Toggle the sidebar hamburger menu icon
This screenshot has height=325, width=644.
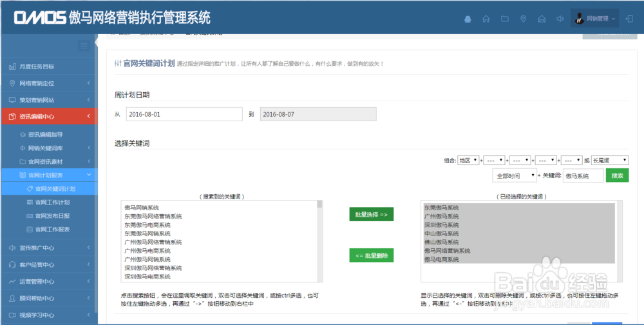pyautogui.click(x=84, y=46)
